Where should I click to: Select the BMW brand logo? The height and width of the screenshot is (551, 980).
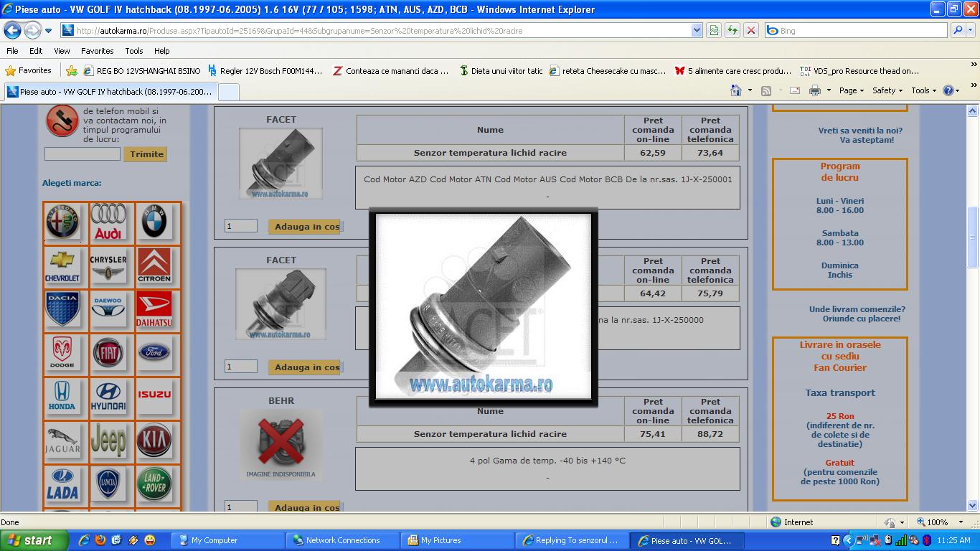[x=154, y=221]
